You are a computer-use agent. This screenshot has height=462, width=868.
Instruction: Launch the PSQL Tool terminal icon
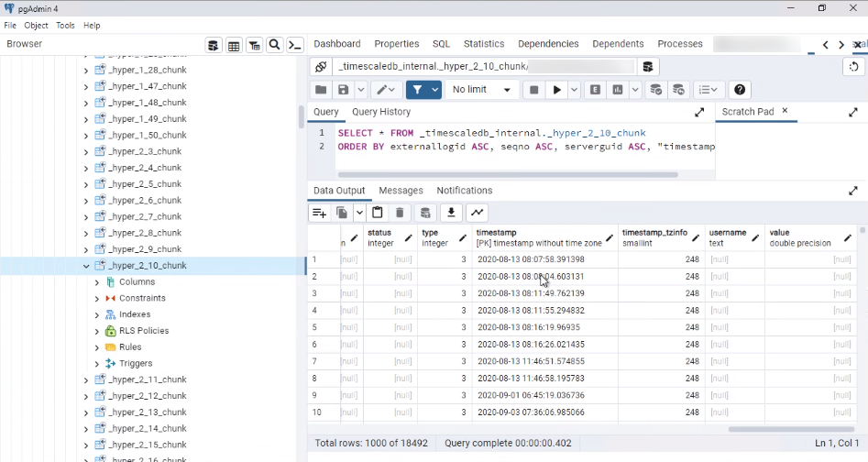tap(295, 45)
